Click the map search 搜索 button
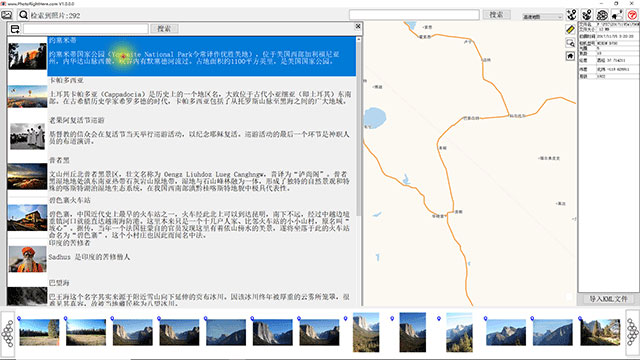Screen dimensions: 640x360 [x=496, y=15]
